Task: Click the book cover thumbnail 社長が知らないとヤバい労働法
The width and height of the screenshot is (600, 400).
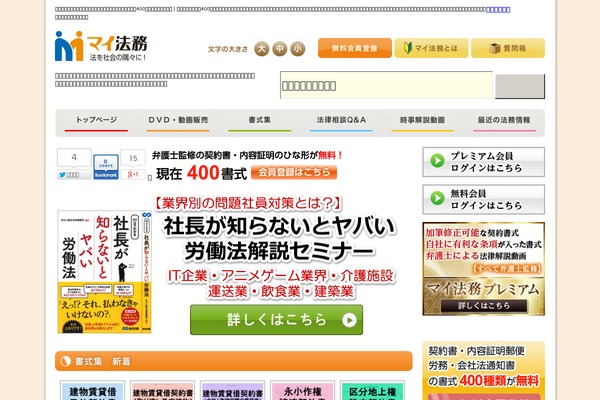Action: click(104, 272)
